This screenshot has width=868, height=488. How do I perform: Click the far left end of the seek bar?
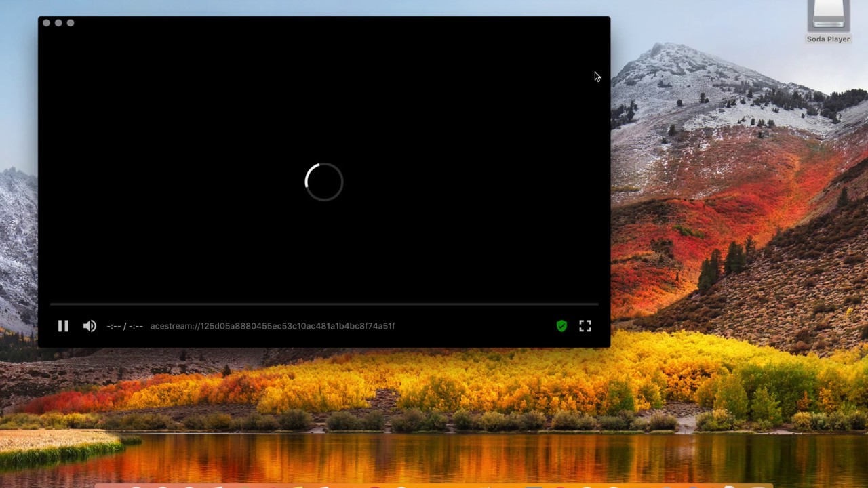pyautogui.click(x=52, y=304)
